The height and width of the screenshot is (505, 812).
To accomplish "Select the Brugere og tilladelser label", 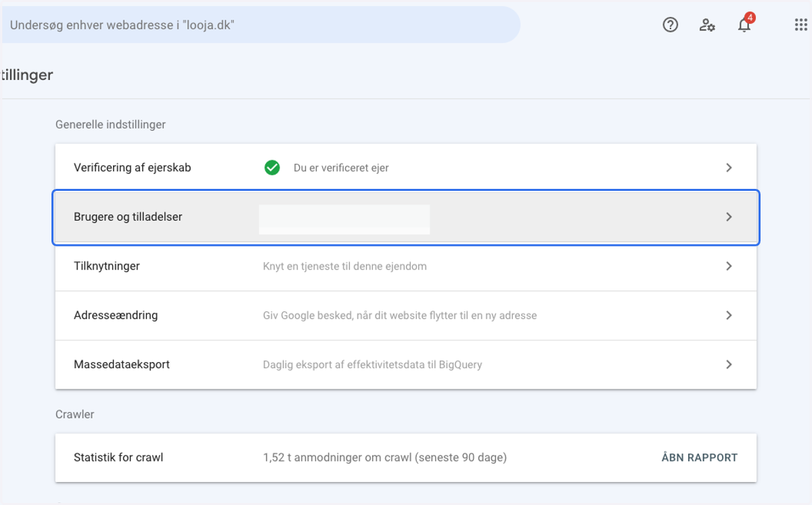I will point(128,217).
